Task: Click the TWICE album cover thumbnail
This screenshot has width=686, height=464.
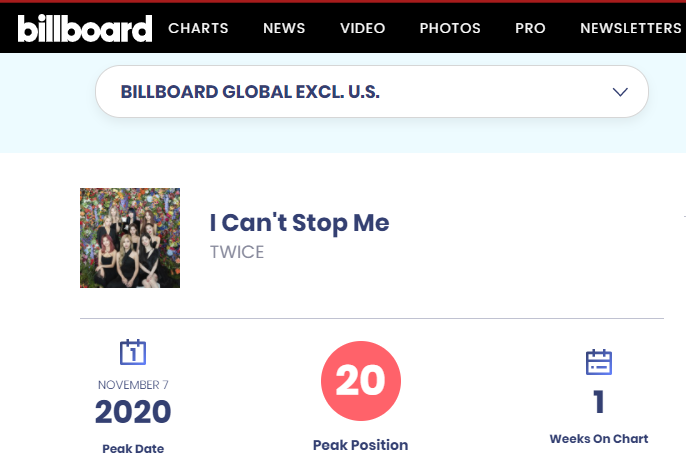Action: click(x=130, y=238)
